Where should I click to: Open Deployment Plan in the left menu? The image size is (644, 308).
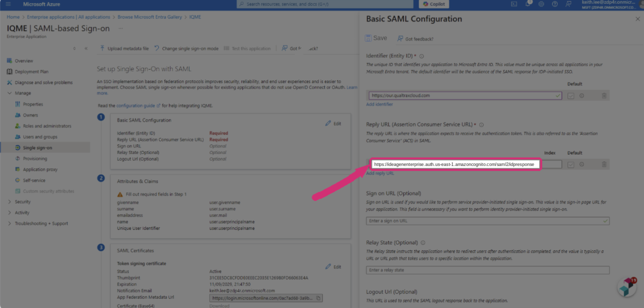[x=31, y=71]
